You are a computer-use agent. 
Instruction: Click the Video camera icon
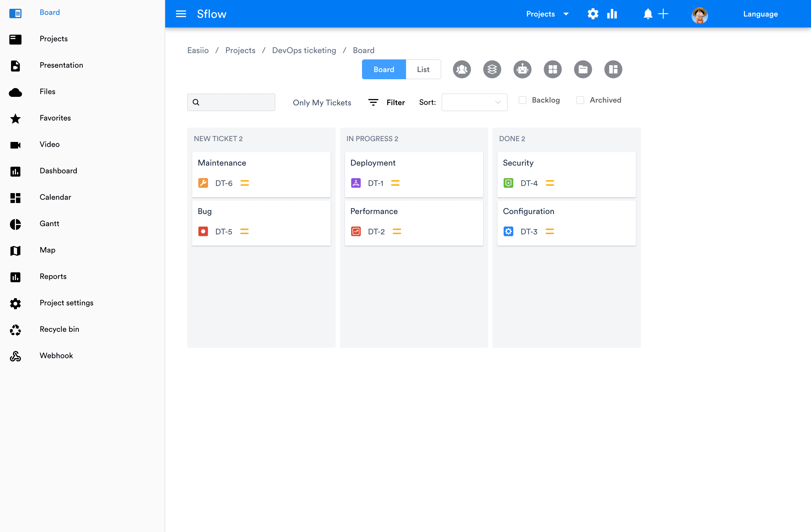15,145
